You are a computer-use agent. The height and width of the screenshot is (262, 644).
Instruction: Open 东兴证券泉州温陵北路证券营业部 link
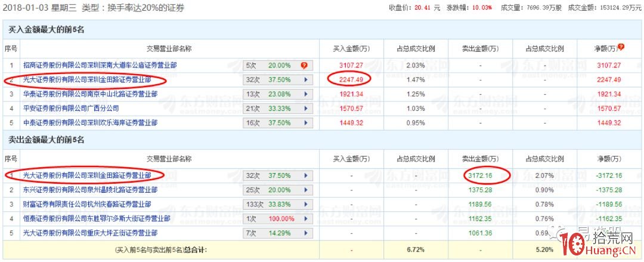(91, 190)
